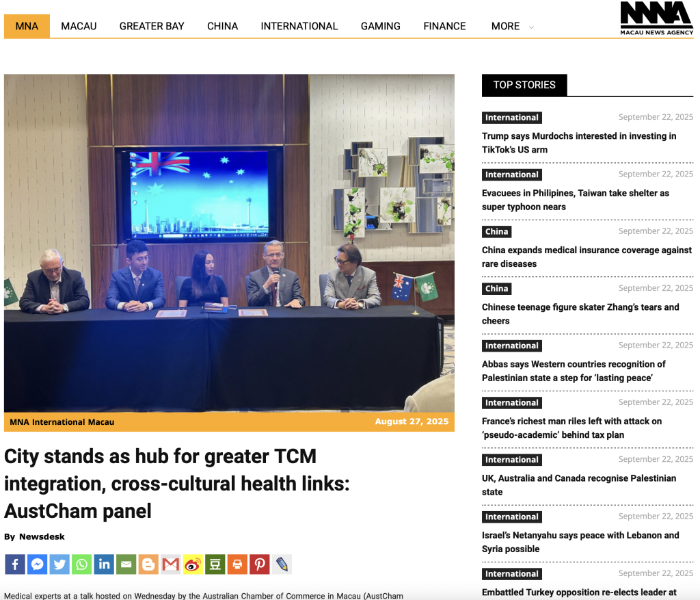Click International tag above UK Australia story
The height and width of the screenshot is (600, 700).
pyautogui.click(x=511, y=460)
